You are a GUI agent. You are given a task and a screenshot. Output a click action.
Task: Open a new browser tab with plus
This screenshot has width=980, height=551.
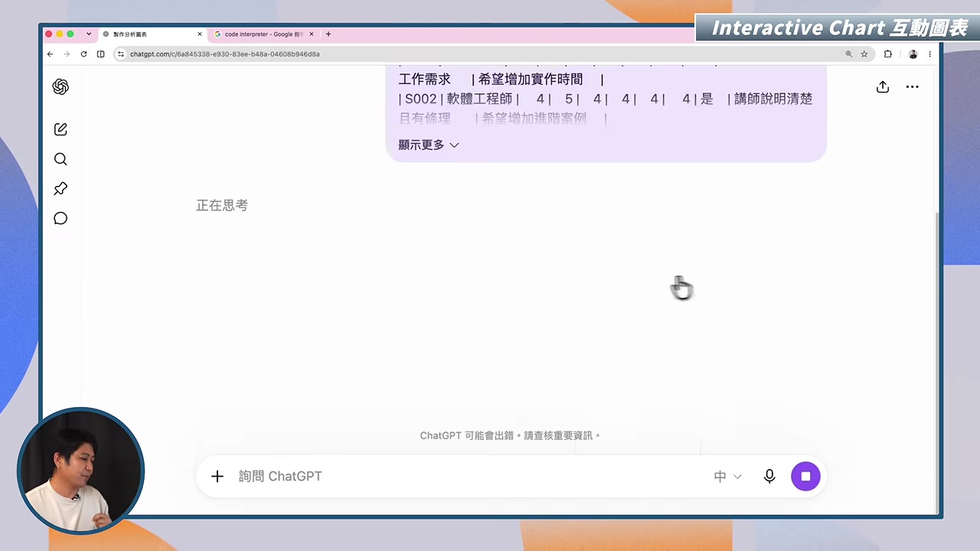point(328,34)
